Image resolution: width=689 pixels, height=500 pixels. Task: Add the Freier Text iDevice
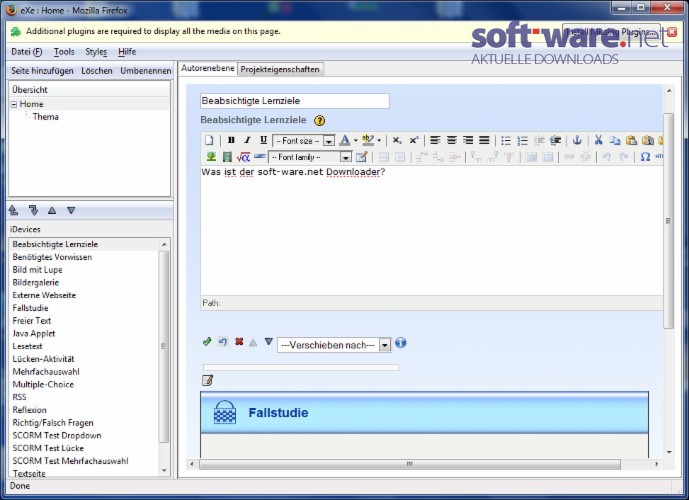[32, 321]
